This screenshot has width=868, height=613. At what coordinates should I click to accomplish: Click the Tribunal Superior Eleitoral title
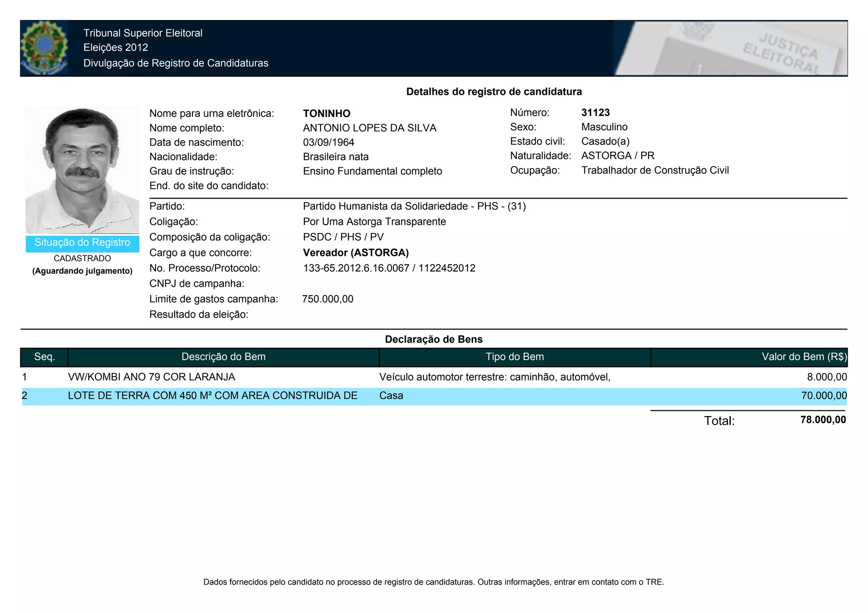(x=143, y=33)
